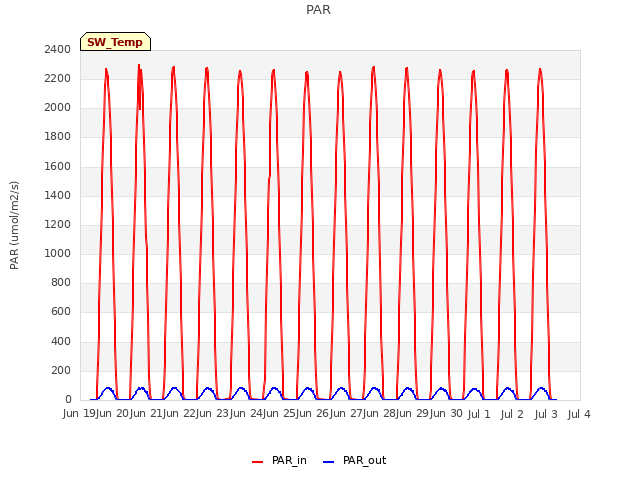Click the Jul 3 x-axis label
This screenshot has width=640, height=480.
coord(546,414)
